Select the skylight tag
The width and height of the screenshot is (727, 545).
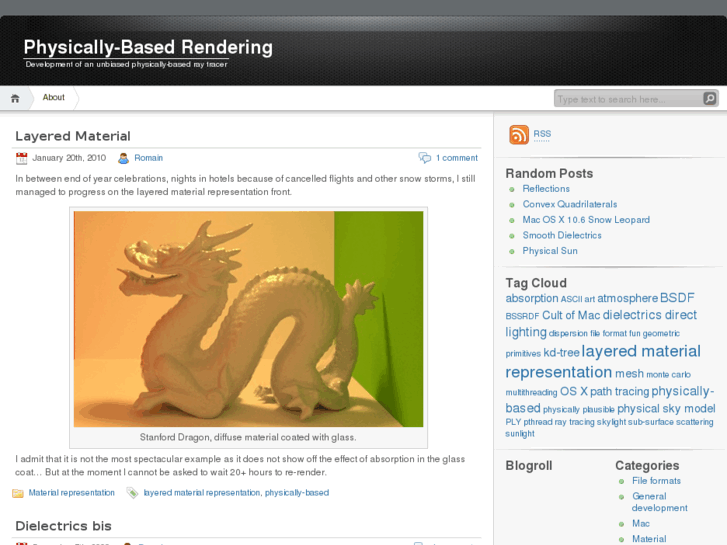[611, 422]
